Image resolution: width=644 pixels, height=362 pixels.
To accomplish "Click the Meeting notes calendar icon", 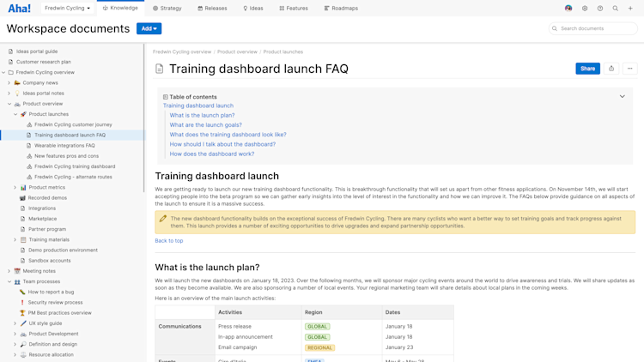I will point(17,271).
